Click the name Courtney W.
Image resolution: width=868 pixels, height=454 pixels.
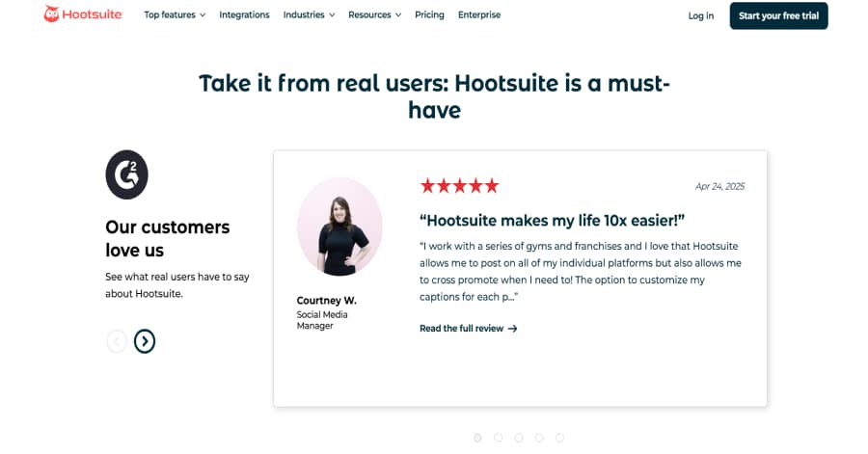[327, 301]
